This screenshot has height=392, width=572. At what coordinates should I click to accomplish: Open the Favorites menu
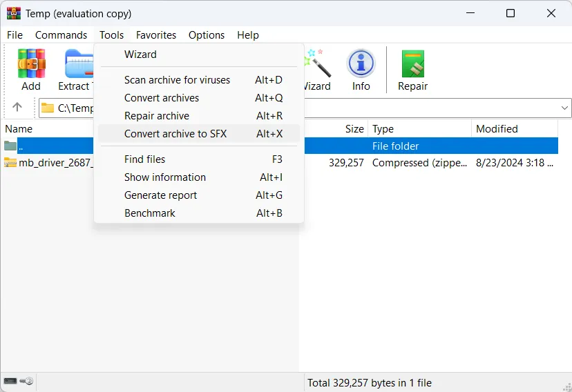tap(156, 35)
